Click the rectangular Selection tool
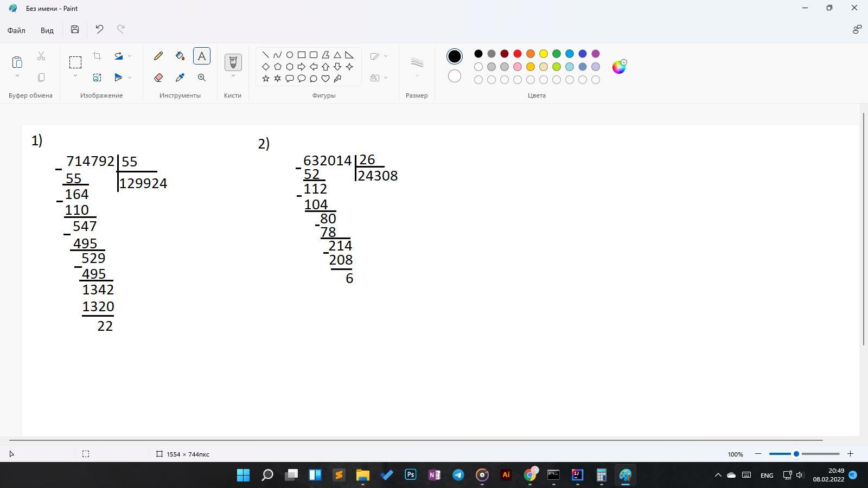Image resolution: width=868 pixels, height=488 pixels. (75, 62)
